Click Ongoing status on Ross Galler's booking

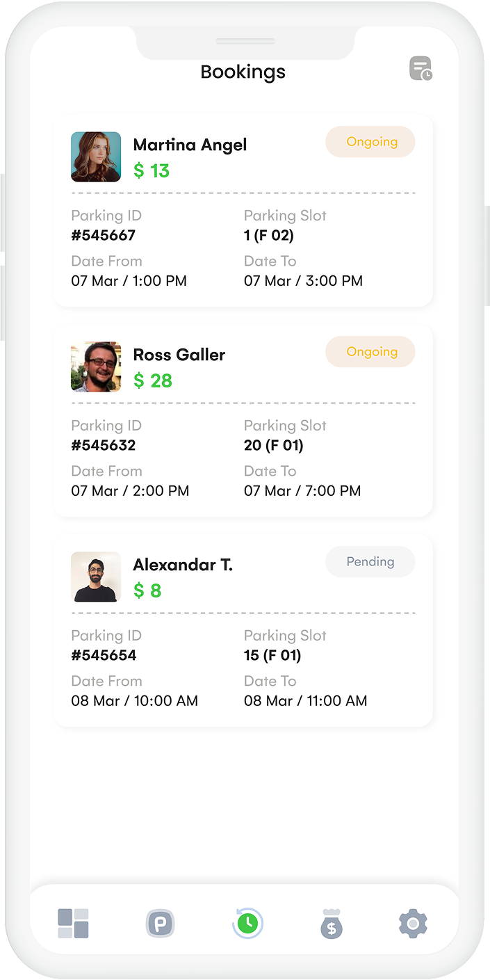[x=370, y=352]
